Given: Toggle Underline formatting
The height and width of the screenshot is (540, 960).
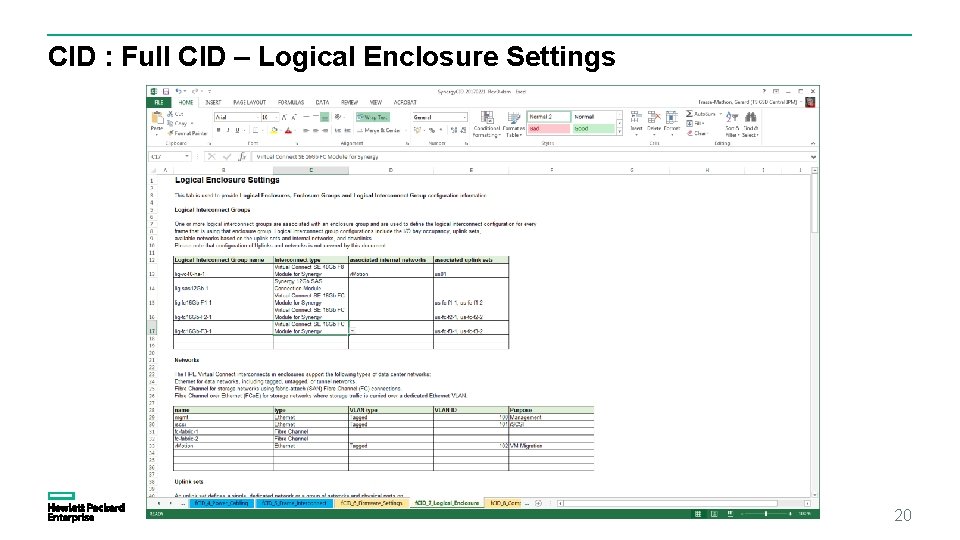Looking at the screenshot, I should click(x=237, y=130).
